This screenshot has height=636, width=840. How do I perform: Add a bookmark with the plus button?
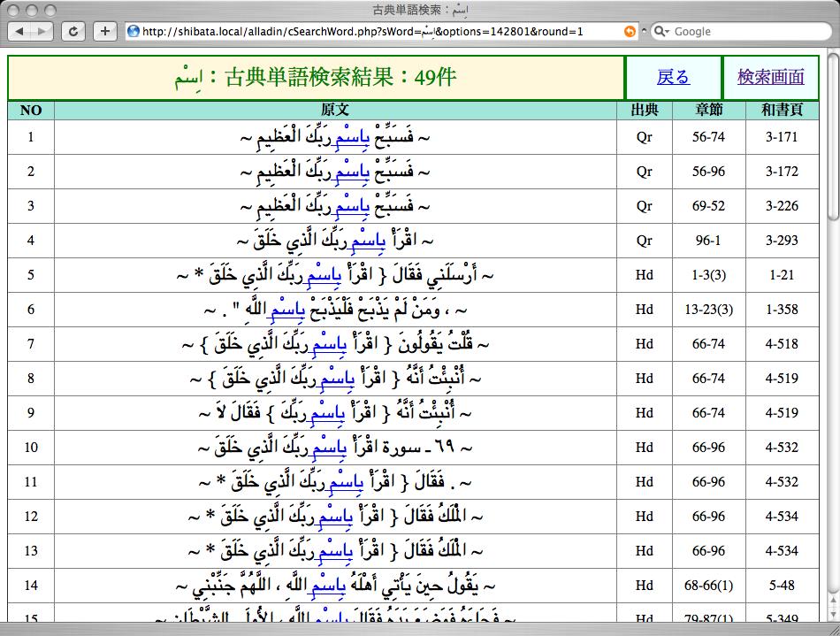(x=105, y=31)
